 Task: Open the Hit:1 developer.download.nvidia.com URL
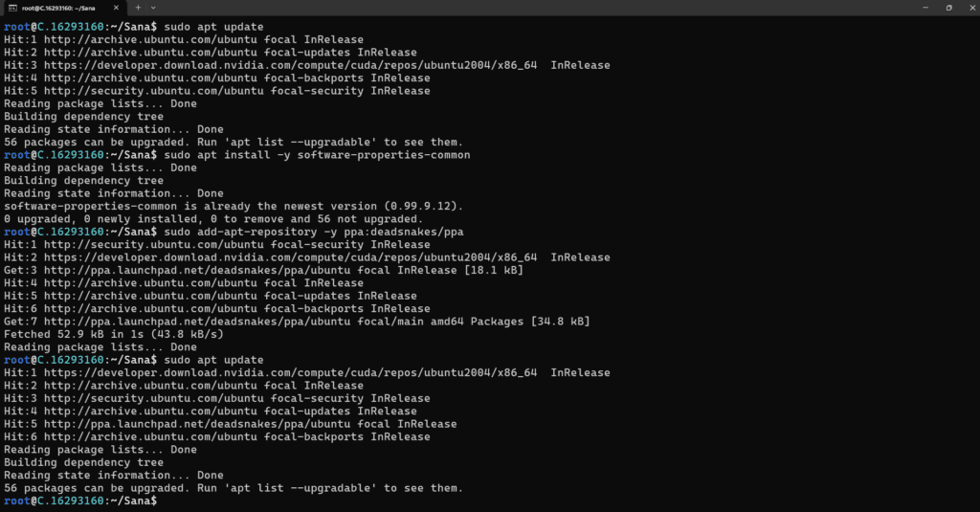coord(291,372)
